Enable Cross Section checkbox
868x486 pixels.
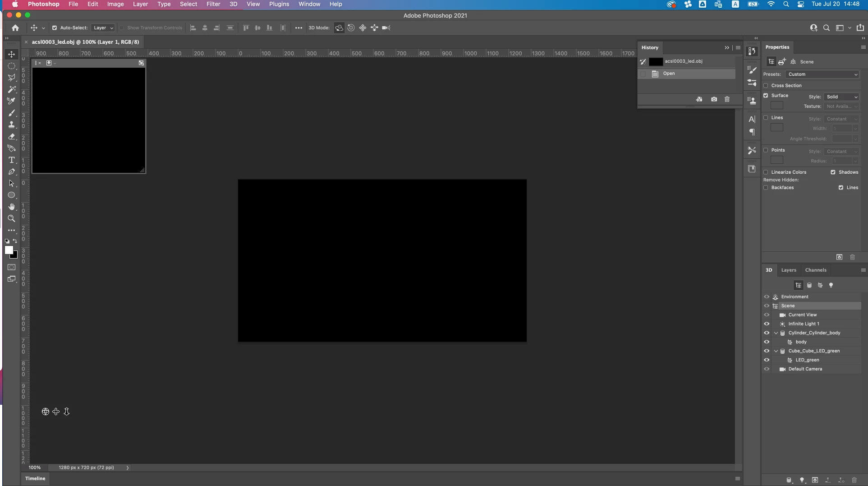pyautogui.click(x=766, y=85)
